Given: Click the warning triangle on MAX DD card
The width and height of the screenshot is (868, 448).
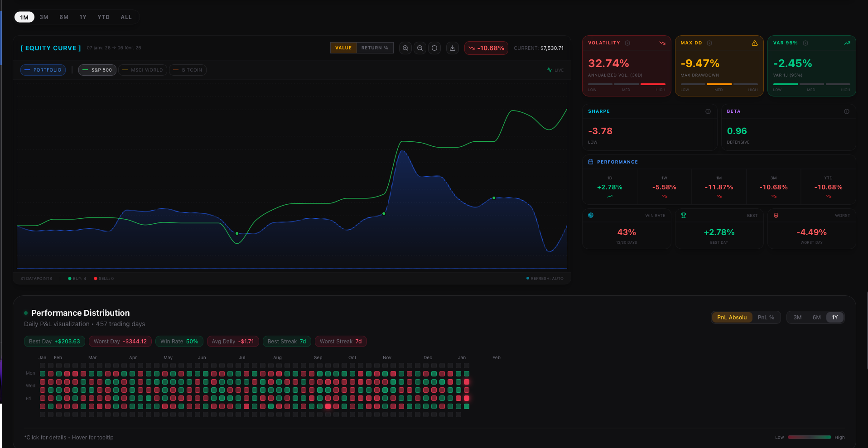Looking at the screenshot, I should (x=755, y=43).
